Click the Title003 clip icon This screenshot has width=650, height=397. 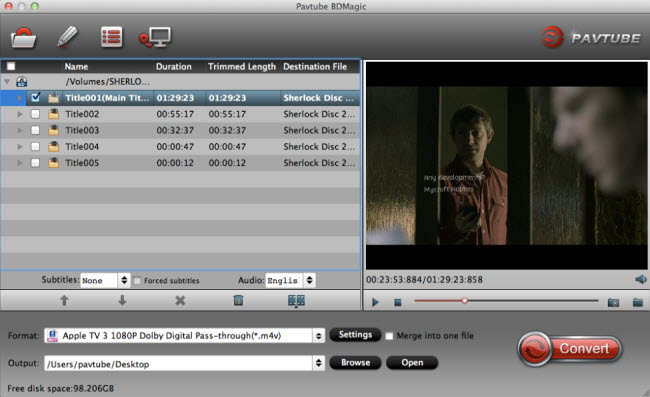(53, 131)
